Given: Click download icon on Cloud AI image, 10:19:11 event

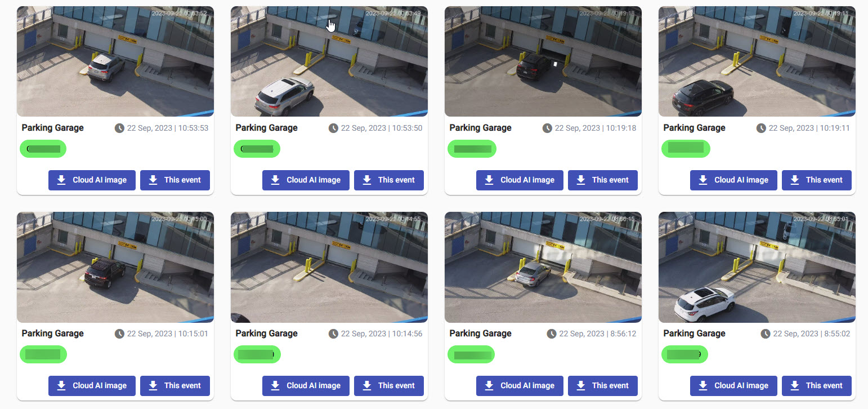Looking at the screenshot, I should 703,180.
